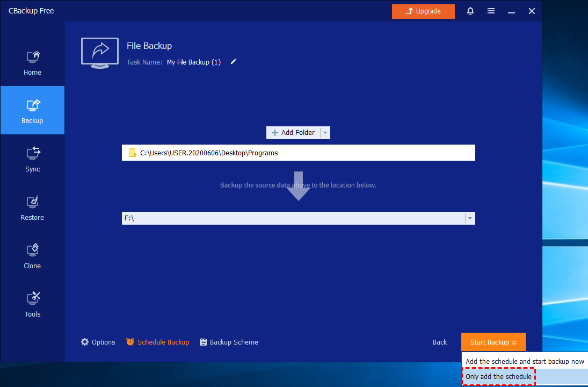Screen dimensions: 588x387
Task: Click the Upgrade button
Action: pos(423,11)
